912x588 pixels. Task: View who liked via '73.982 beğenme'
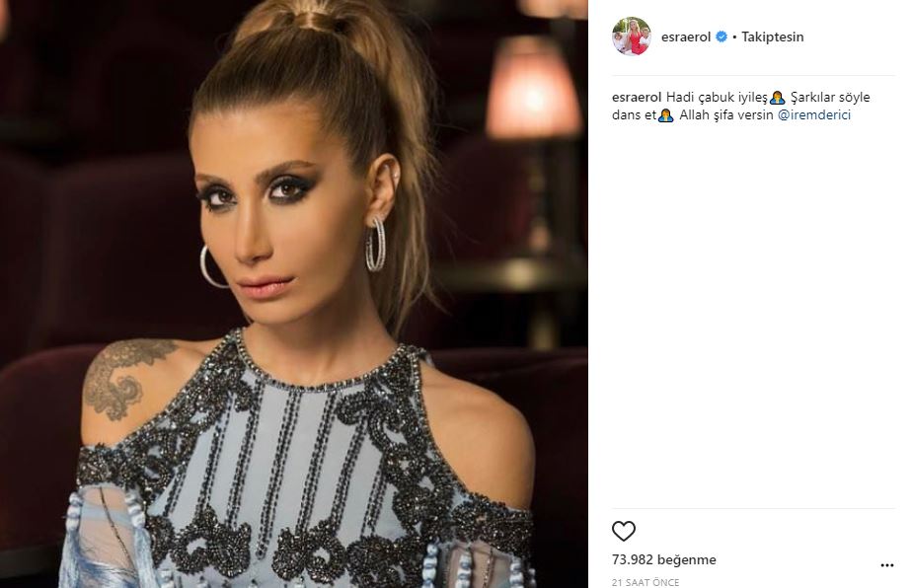[x=663, y=559]
